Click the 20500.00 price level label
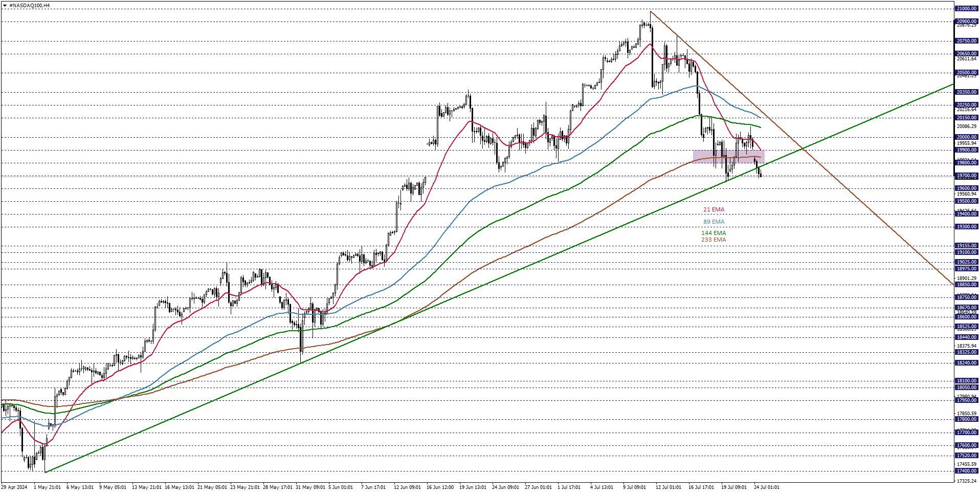The width and height of the screenshot is (980, 493). [966, 73]
